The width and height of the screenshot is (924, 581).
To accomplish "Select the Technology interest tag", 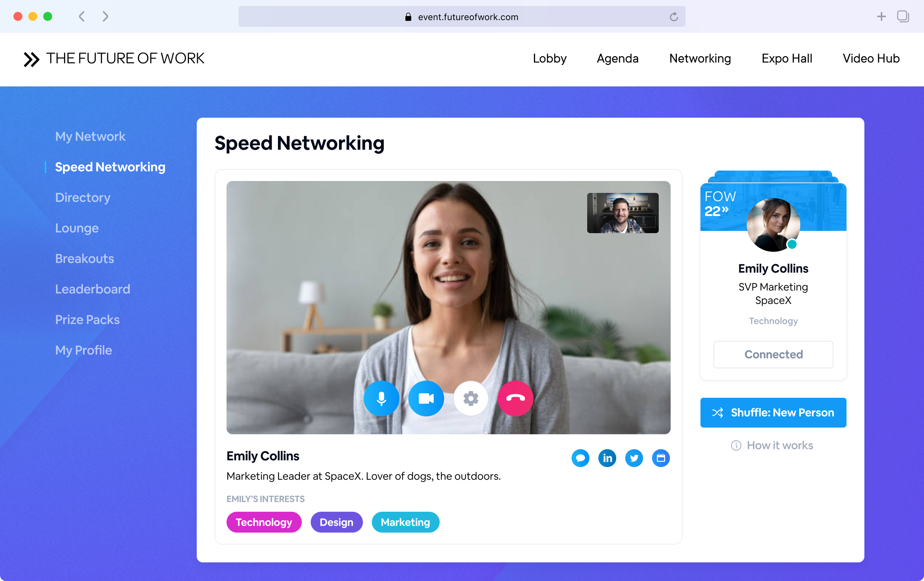I will [264, 522].
